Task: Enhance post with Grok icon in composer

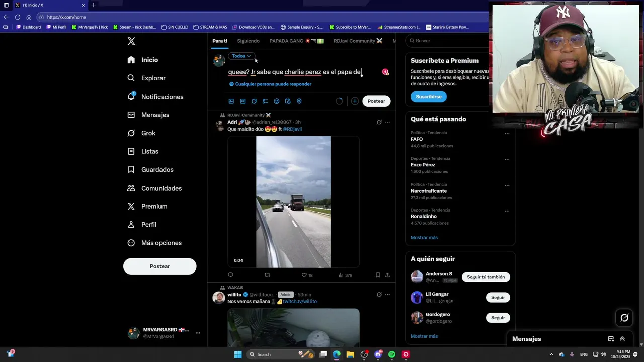Action: 254,101
